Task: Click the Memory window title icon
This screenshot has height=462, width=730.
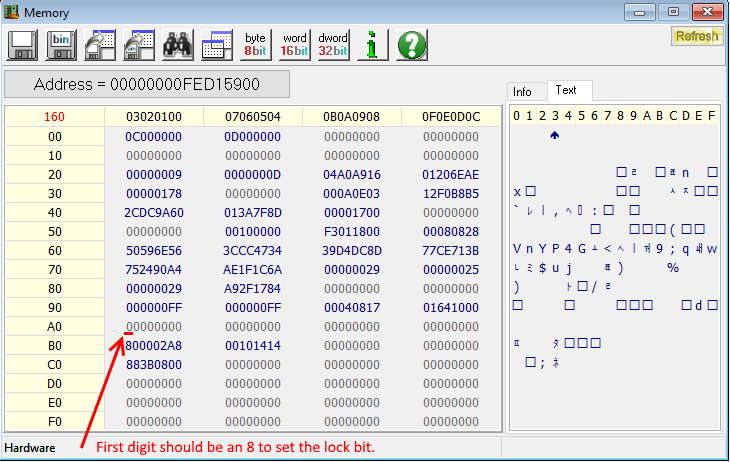Action: point(12,12)
